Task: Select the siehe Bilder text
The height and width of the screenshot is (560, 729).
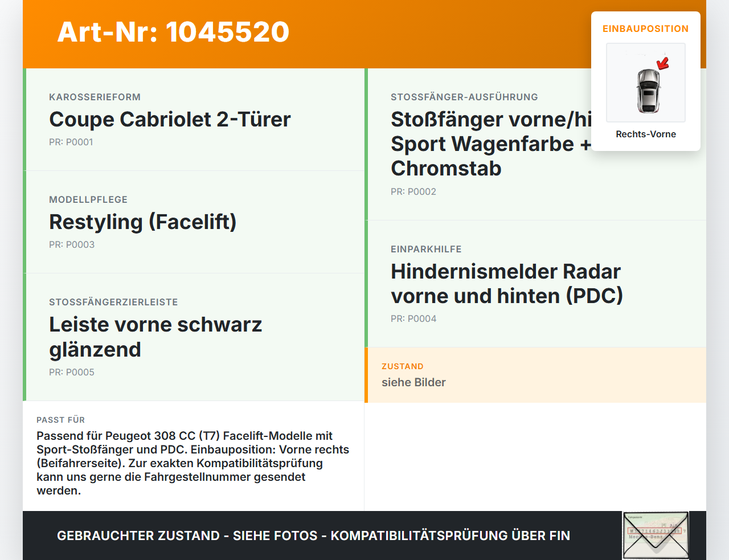Action: [413, 382]
